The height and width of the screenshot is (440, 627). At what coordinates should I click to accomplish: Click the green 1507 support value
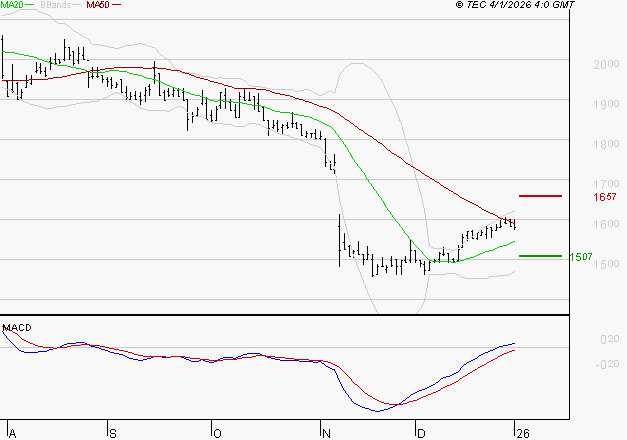581,257
